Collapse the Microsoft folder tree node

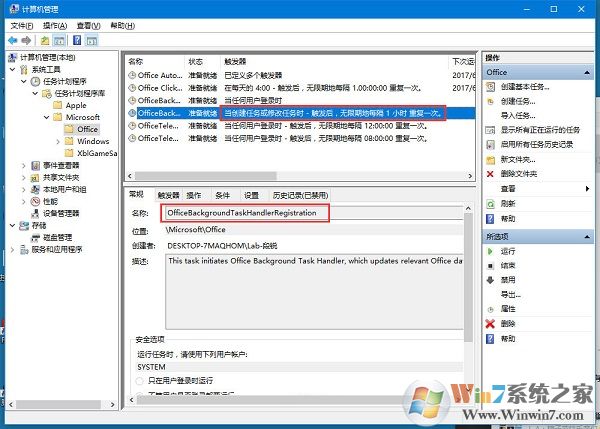[x=47, y=117]
